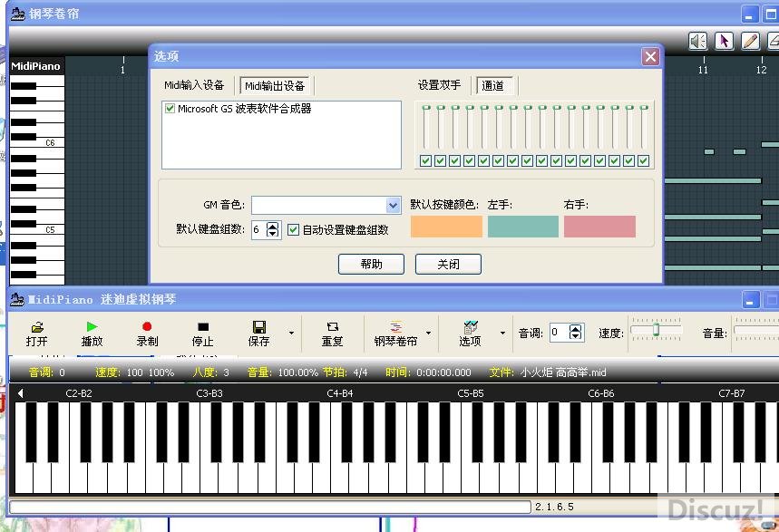Click the 帮助 button
Viewport: 779px width, 532px height.
pyautogui.click(x=371, y=264)
